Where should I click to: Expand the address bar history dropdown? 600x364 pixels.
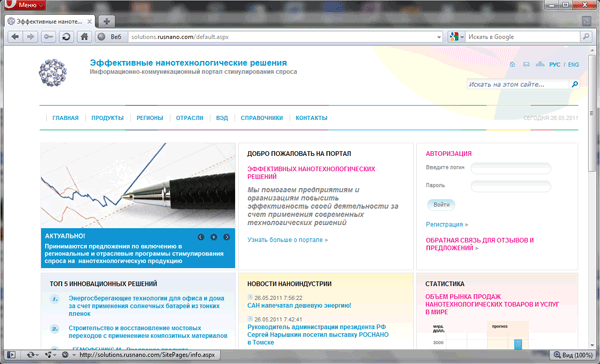pyautogui.click(x=439, y=37)
